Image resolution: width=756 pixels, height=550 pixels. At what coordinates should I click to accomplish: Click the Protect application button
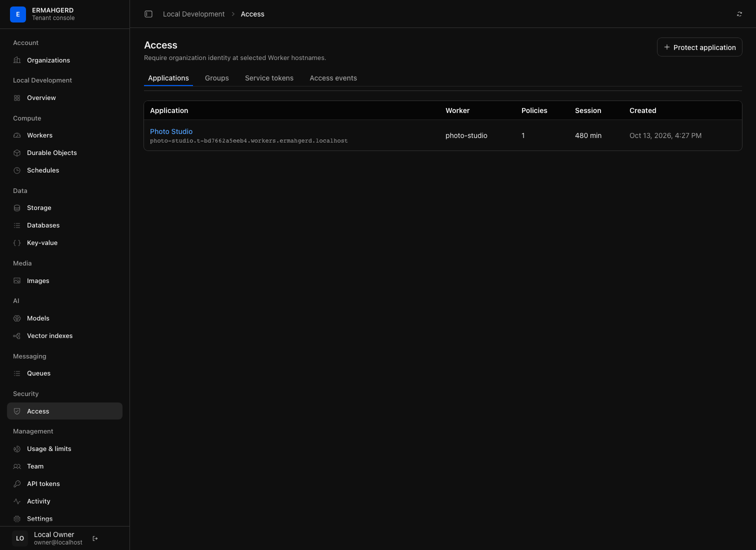coord(699,47)
